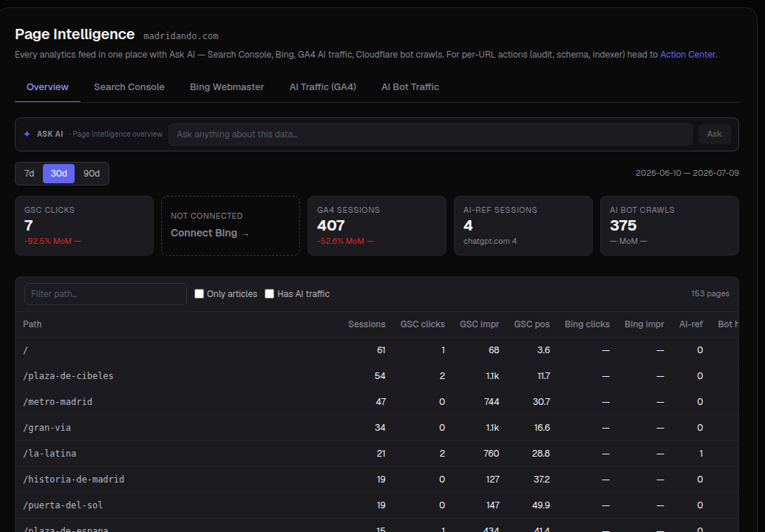Open the /plaza-de-cibeles path row
The height and width of the screenshot is (532, 765).
pyautogui.click(x=377, y=376)
